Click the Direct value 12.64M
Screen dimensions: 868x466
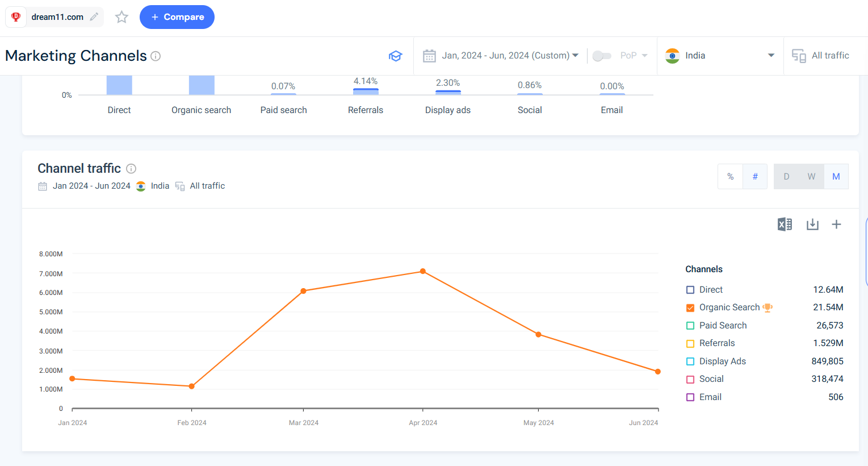click(x=828, y=290)
